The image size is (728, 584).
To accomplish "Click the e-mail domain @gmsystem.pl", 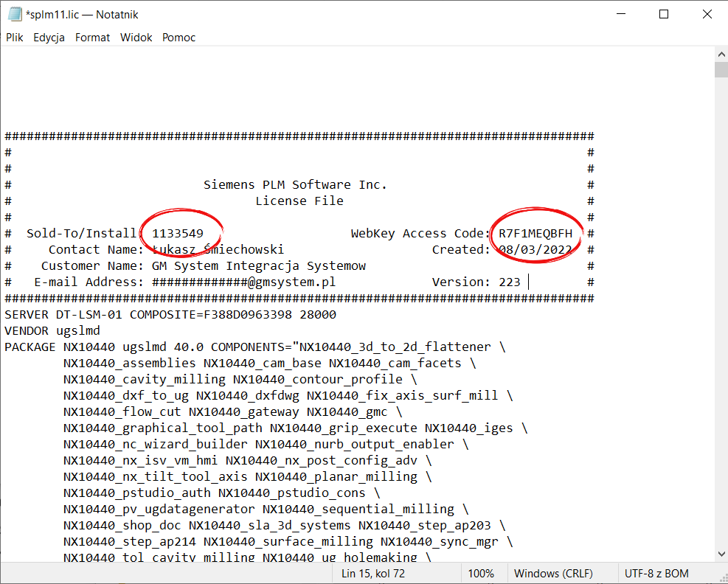I will click(291, 282).
